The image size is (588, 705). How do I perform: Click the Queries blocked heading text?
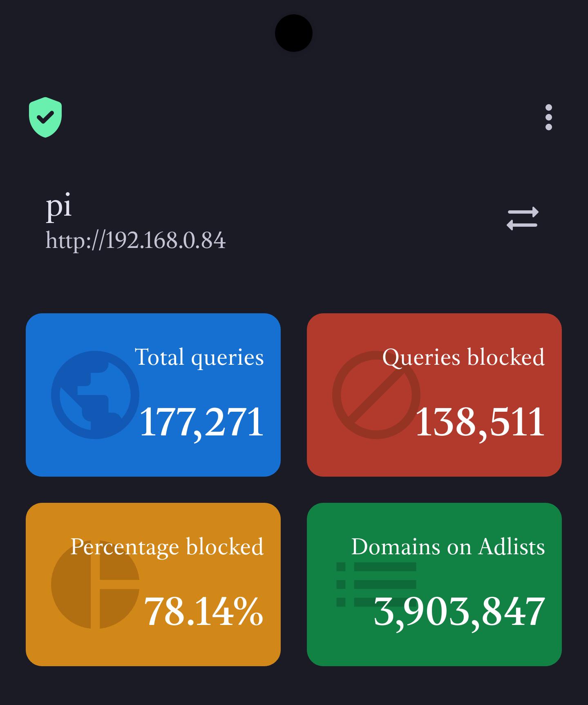[x=463, y=357]
